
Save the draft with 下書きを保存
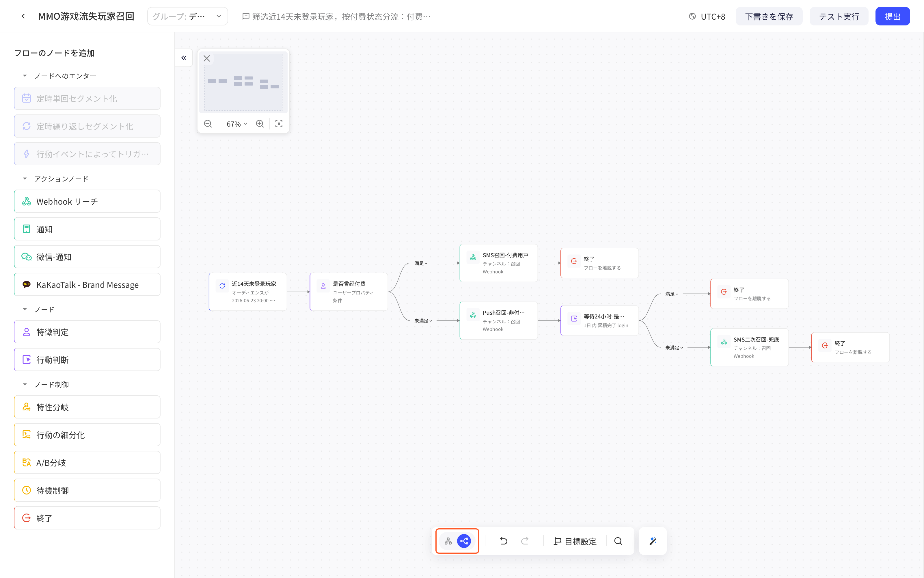pos(769,16)
